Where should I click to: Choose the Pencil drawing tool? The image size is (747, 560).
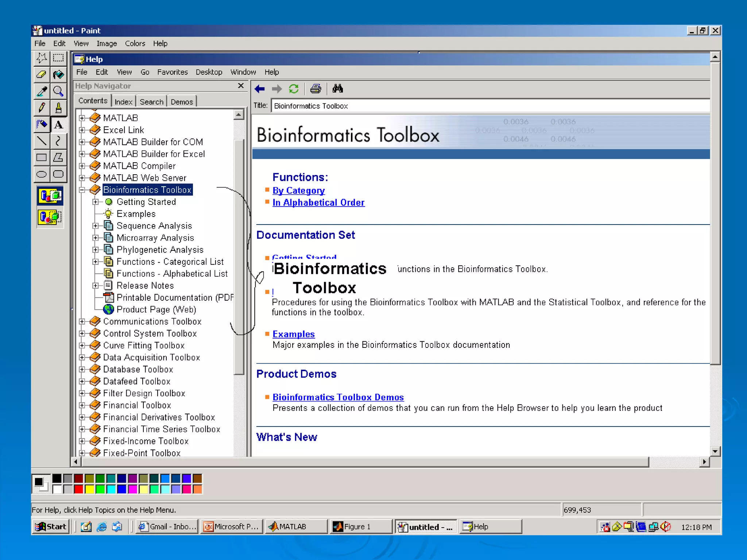tap(42, 108)
